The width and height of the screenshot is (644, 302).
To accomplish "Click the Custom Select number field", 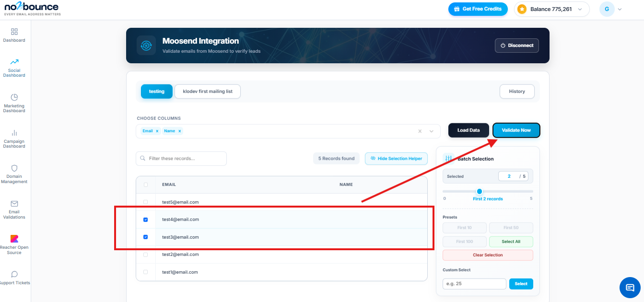I will click(x=474, y=284).
